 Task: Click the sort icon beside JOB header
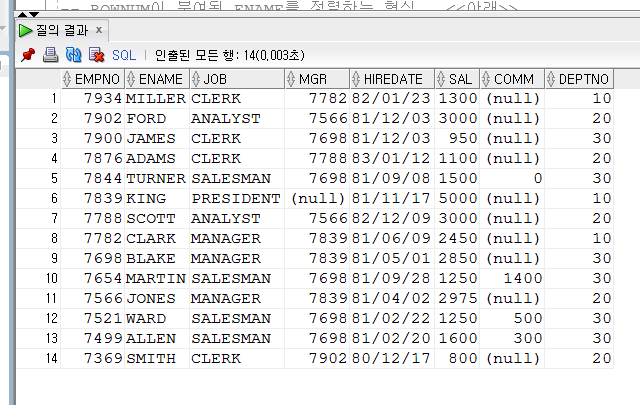point(196,79)
